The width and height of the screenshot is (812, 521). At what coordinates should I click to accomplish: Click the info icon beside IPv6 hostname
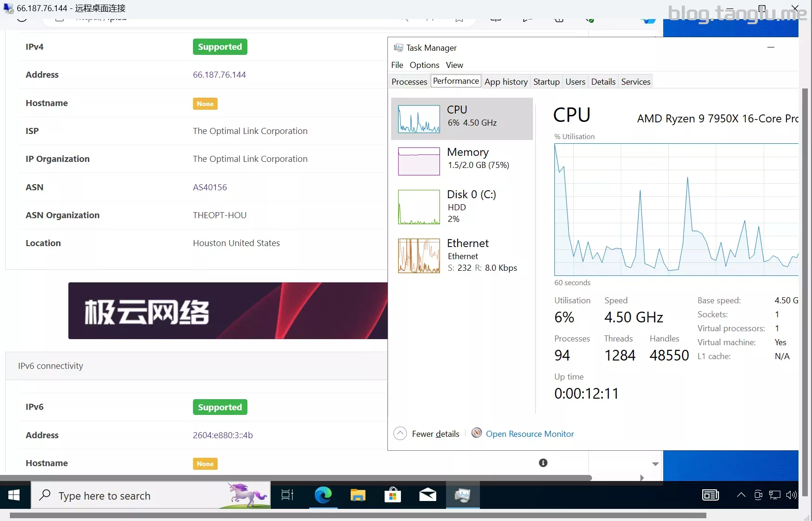tap(543, 463)
